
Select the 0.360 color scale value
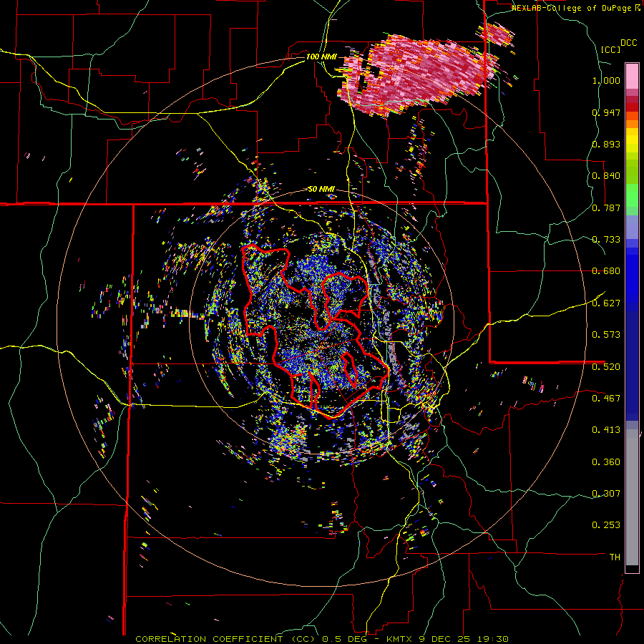(606, 462)
